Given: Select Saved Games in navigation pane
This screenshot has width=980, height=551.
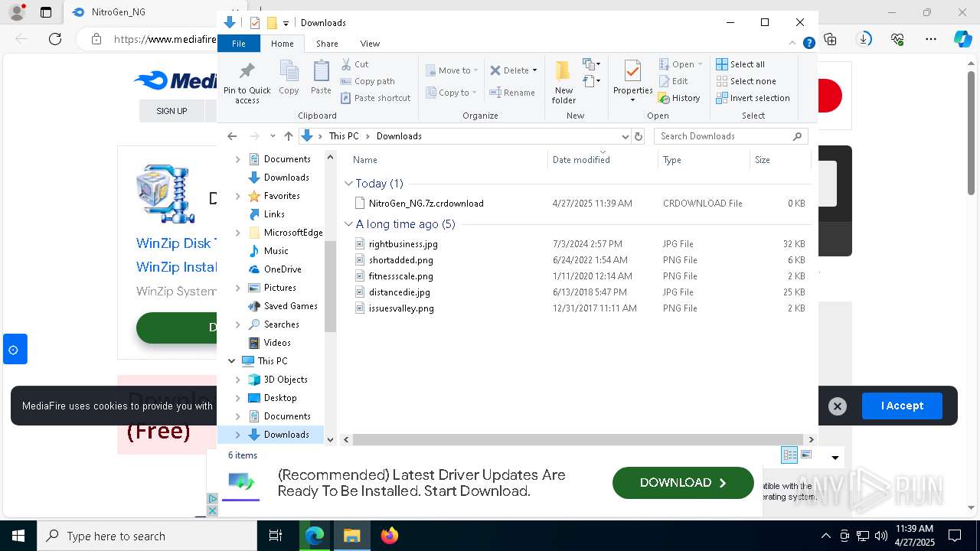Looking at the screenshot, I should pyautogui.click(x=290, y=306).
